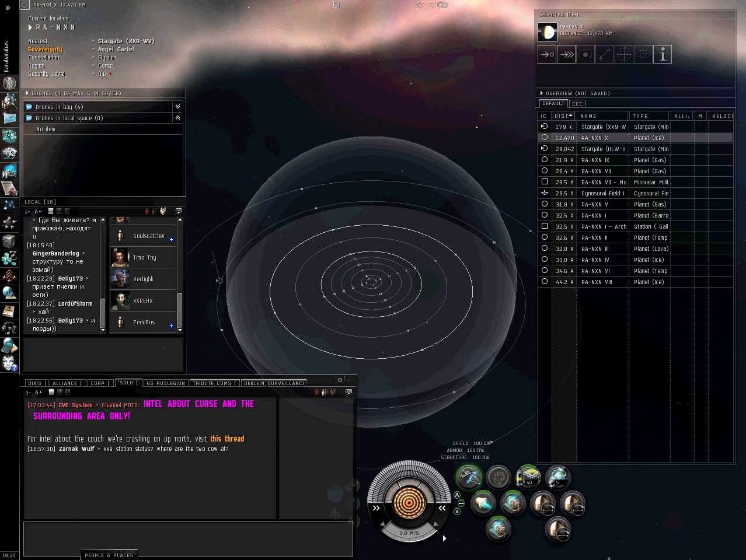Viewport: 746px width, 560px height.
Task: Toggle Solo chat compact text layout icon
Action: coord(59,392)
